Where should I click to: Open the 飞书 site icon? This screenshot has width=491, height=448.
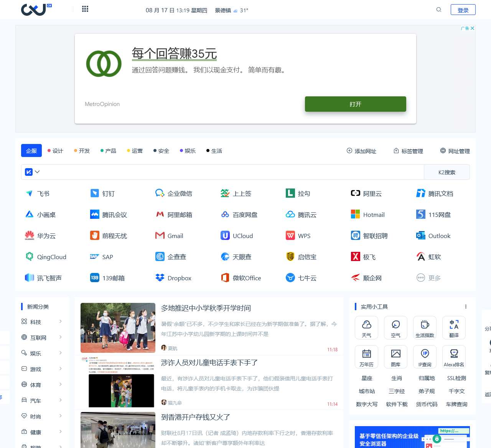(x=29, y=193)
